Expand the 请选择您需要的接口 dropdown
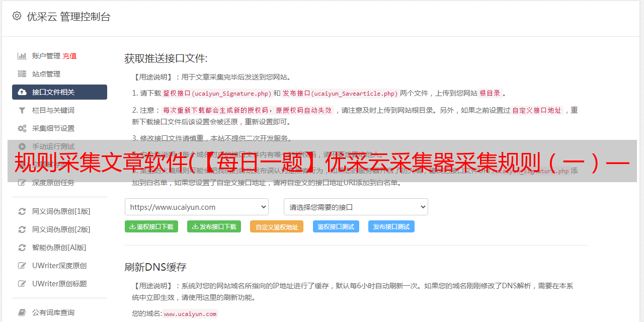The height and width of the screenshot is (322, 644). coord(356,207)
